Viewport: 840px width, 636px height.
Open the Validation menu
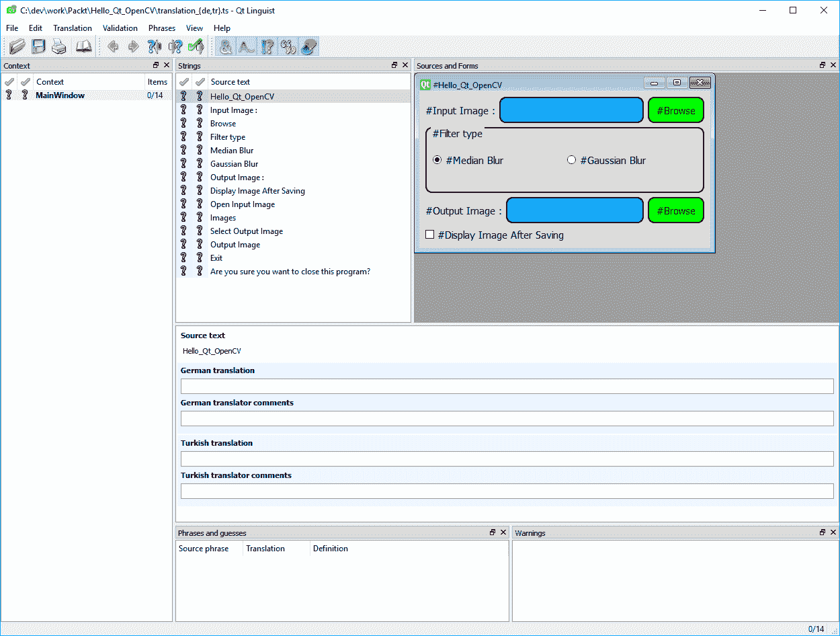tap(120, 28)
